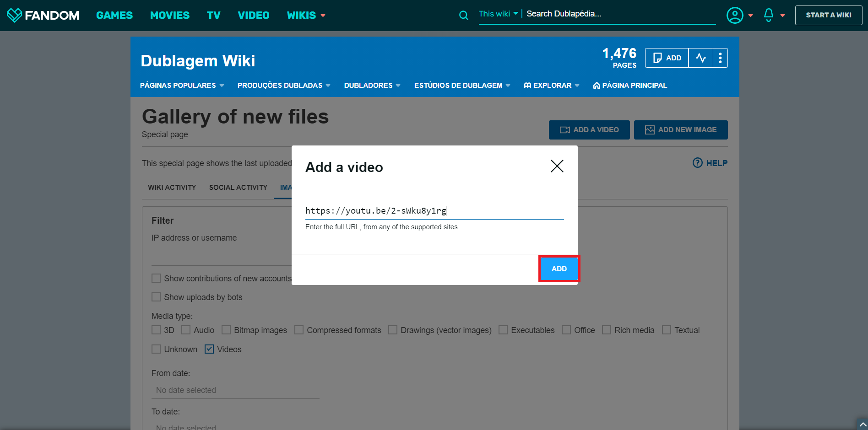Check Drawings (vector images) box
This screenshot has height=430, width=868.
coord(393,330)
